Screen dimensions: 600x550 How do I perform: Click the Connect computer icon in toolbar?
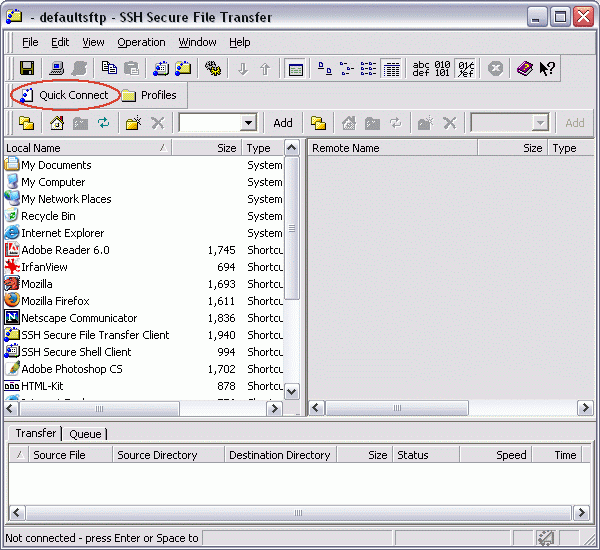coord(57,69)
